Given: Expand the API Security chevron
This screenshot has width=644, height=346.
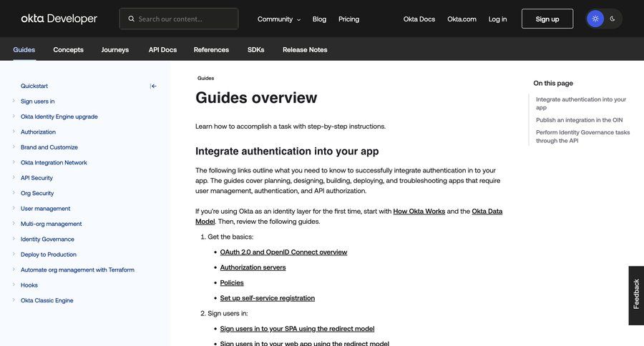Looking at the screenshot, I should click(14, 177).
